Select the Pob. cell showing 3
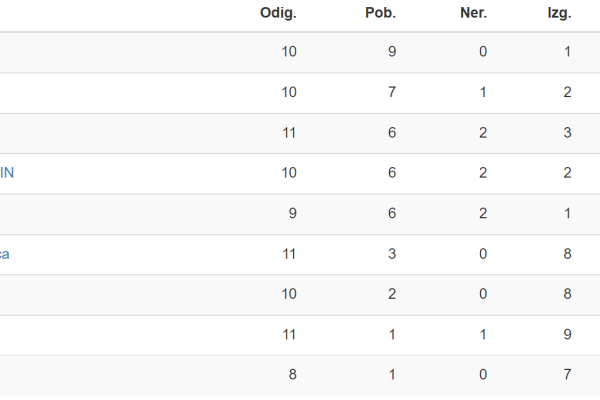Image resolution: width=600 pixels, height=400 pixels. [x=392, y=254]
